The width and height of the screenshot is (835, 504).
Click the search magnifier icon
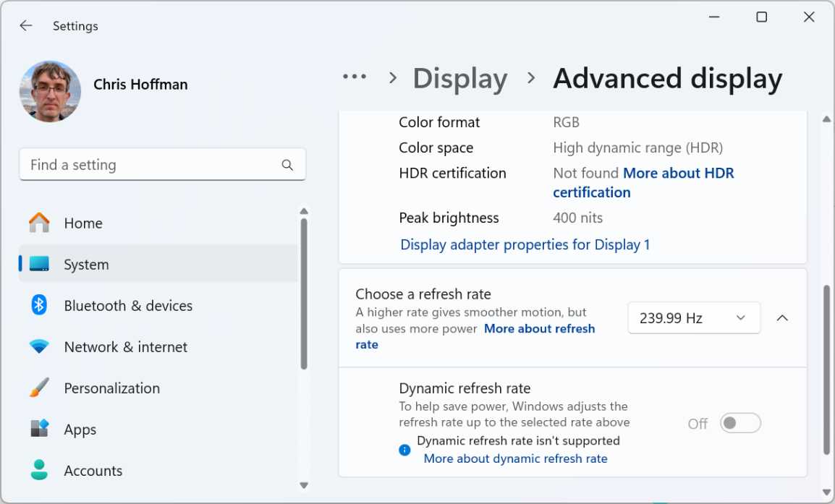(x=287, y=165)
